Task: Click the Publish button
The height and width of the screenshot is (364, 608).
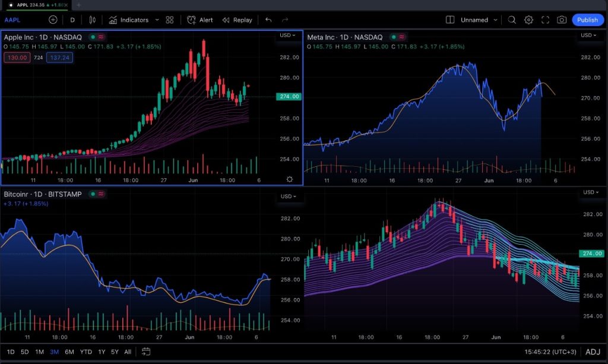Action: tap(587, 20)
